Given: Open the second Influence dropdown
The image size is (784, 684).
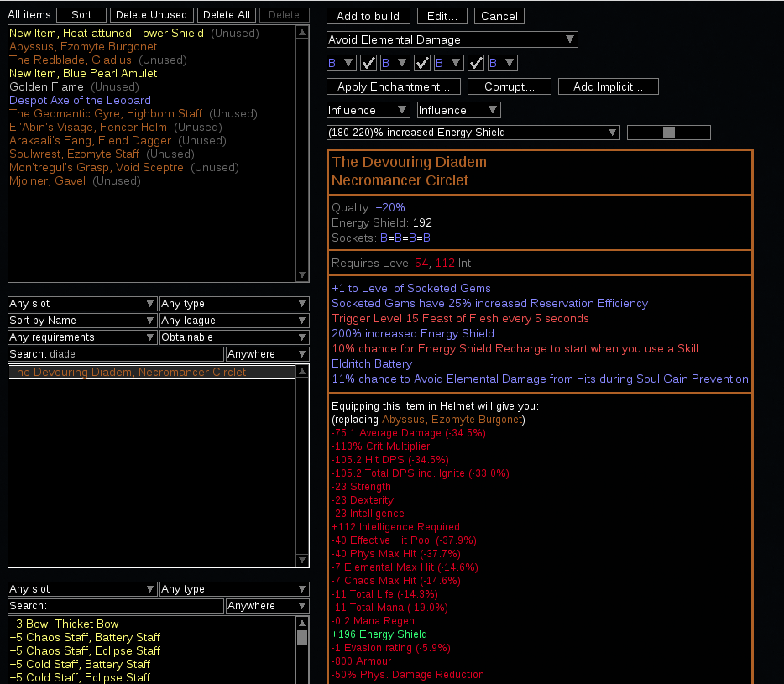Looking at the screenshot, I should (459, 110).
